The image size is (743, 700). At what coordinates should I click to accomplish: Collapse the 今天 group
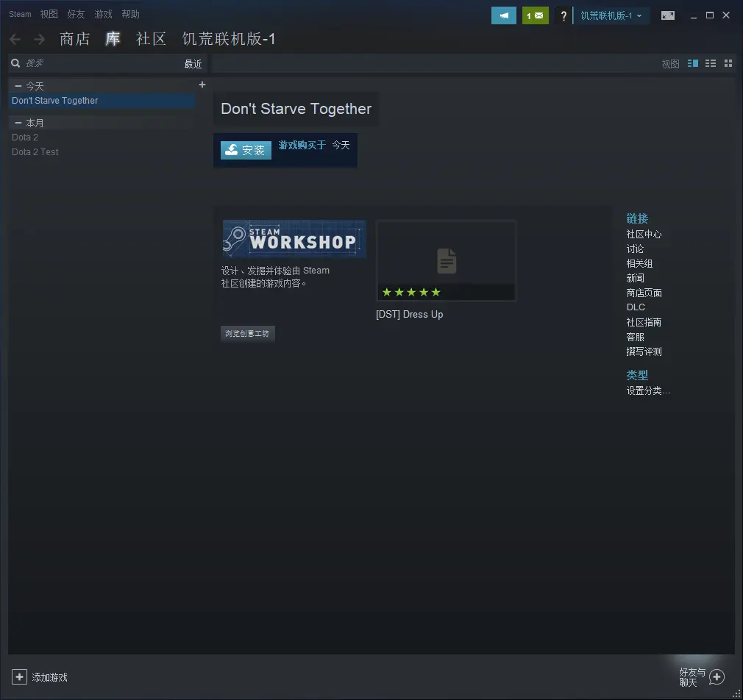(18, 86)
